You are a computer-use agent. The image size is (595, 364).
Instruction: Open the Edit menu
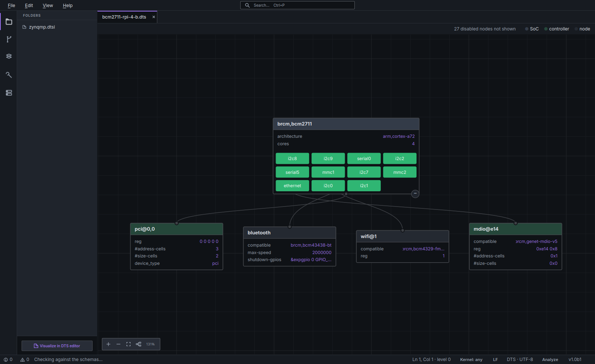[x=29, y=5]
